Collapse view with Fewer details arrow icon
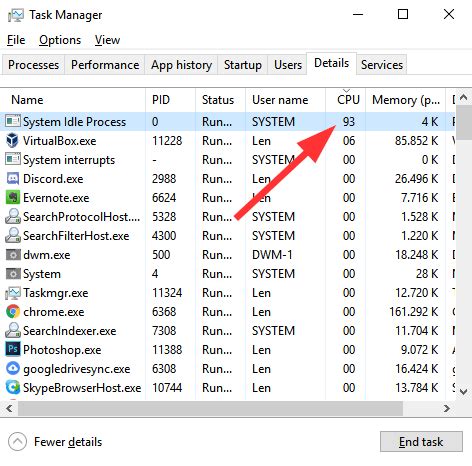The height and width of the screenshot is (466, 472). pyautogui.click(x=17, y=442)
